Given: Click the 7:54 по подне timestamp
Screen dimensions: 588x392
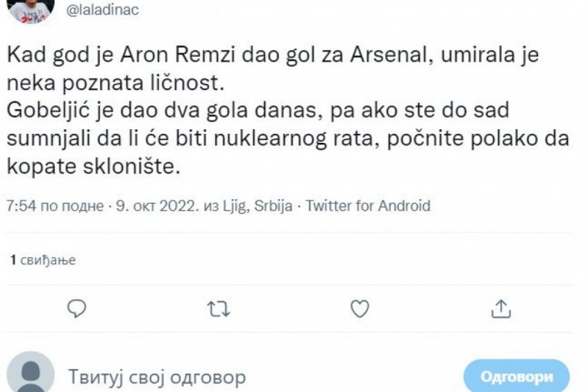Looking at the screenshot, I should (x=54, y=206).
